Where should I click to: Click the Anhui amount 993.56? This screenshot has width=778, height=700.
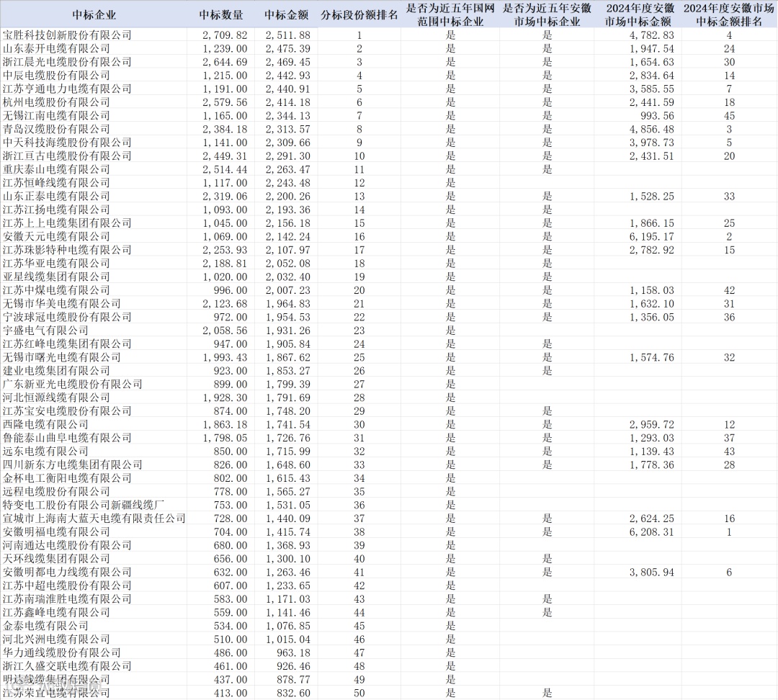coord(658,116)
